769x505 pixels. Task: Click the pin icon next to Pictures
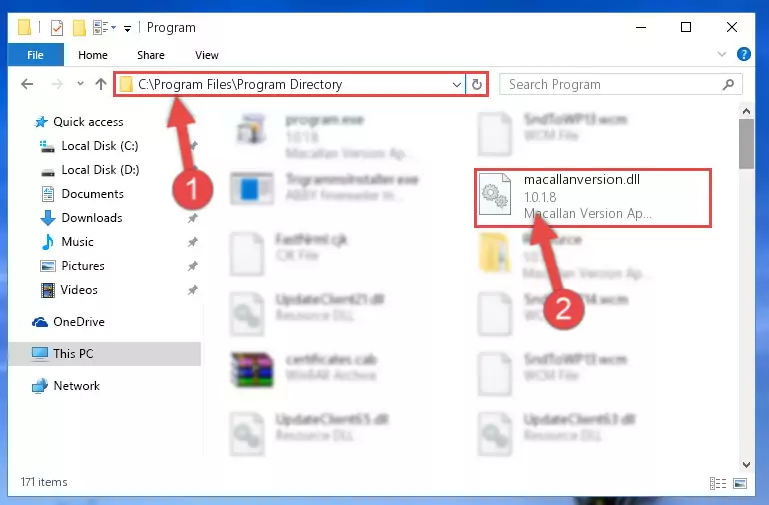(x=193, y=266)
